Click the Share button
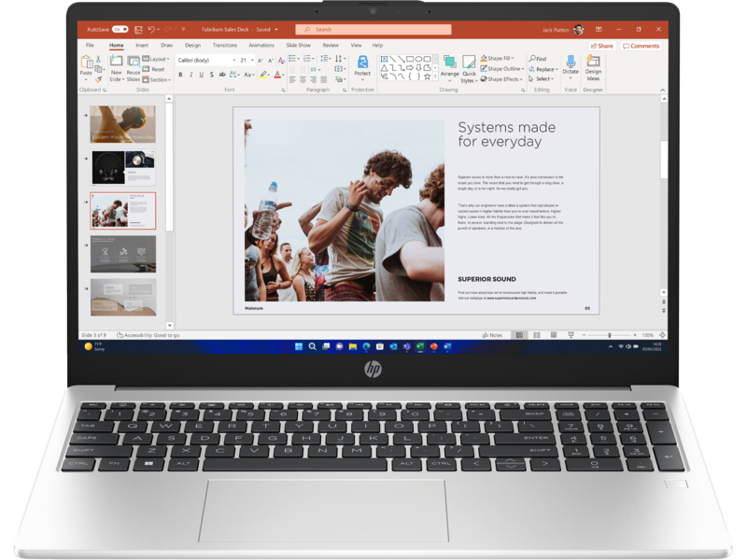Image resolution: width=747 pixels, height=560 pixels. click(x=602, y=46)
